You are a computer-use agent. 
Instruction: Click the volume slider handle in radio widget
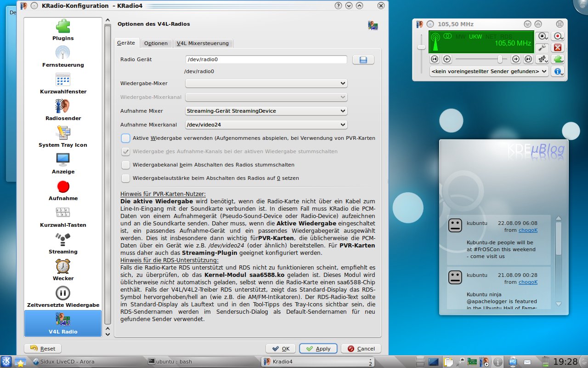pos(421,47)
